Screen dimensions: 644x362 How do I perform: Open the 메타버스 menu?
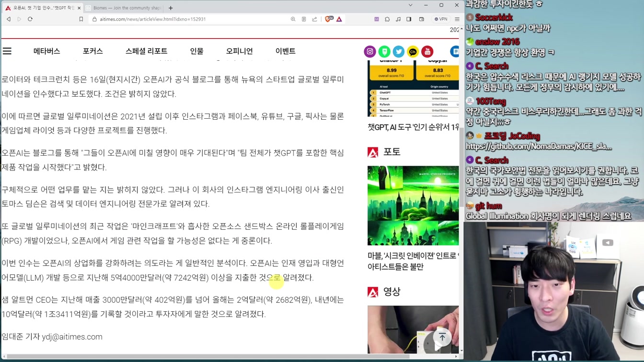pyautogui.click(x=46, y=51)
